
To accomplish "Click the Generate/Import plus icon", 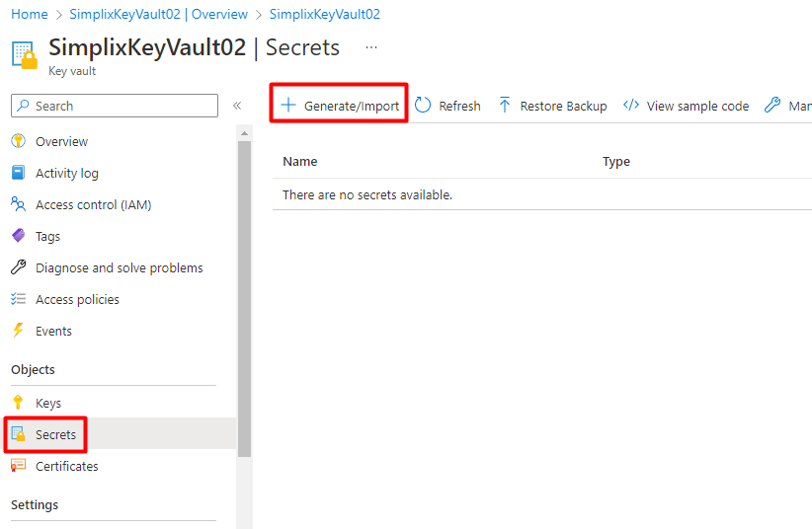I will click(288, 106).
